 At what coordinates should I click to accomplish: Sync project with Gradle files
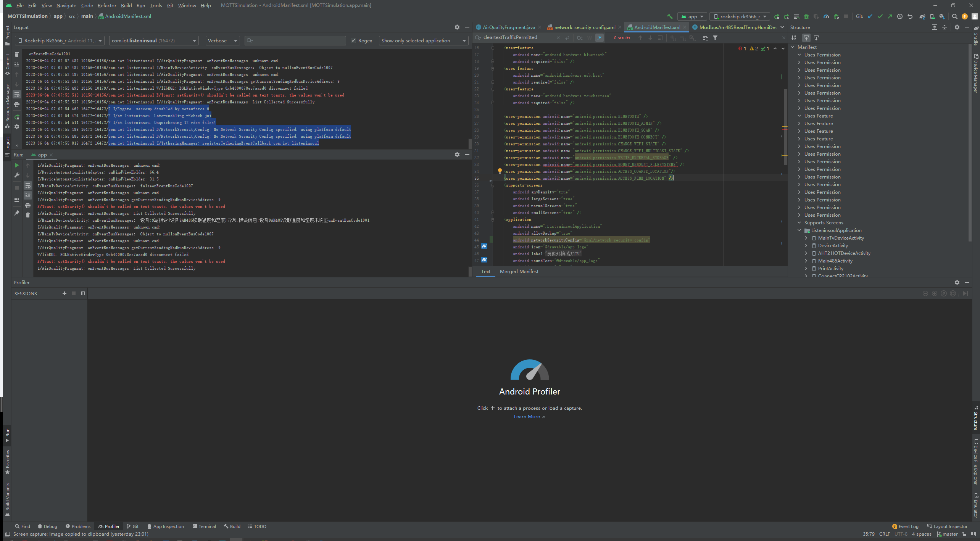coord(922,16)
